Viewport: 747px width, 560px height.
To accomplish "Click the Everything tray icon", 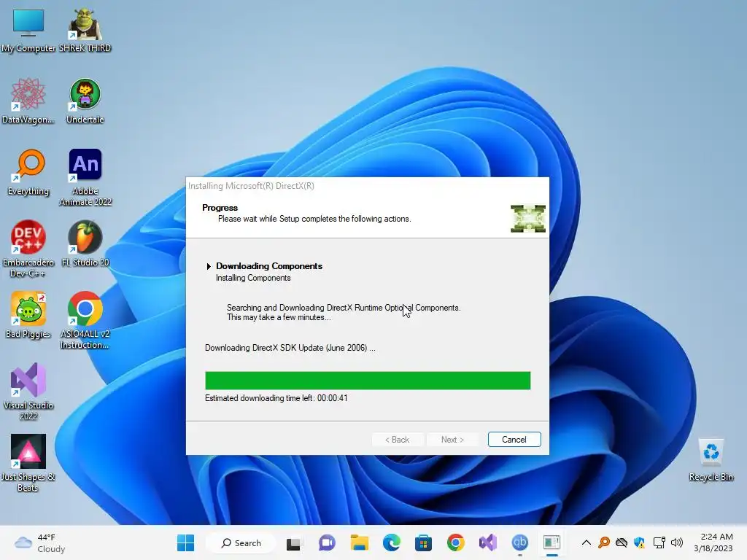I will click(604, 542).
